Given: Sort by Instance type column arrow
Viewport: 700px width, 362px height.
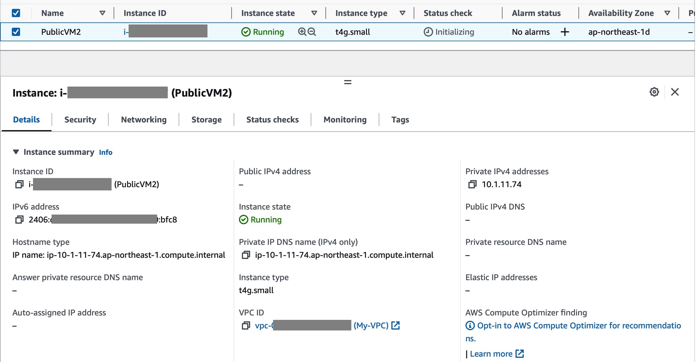Looking at the screenshot, I should [x=402, y=13].
